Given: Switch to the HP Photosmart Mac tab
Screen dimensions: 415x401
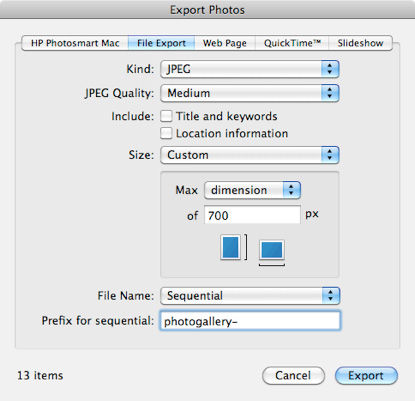Looking at the screenshot, I should (x=75, y=43).
